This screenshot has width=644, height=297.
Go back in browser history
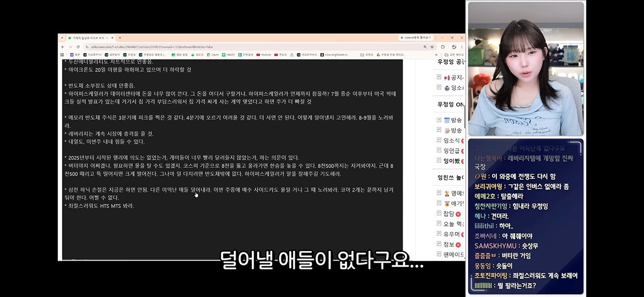63,47
